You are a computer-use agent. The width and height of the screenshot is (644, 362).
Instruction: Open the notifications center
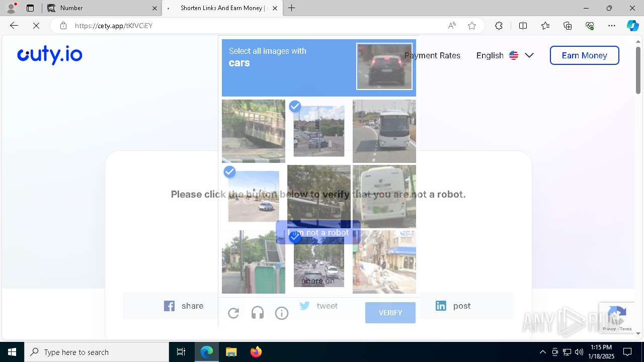[x=627, y=352]
